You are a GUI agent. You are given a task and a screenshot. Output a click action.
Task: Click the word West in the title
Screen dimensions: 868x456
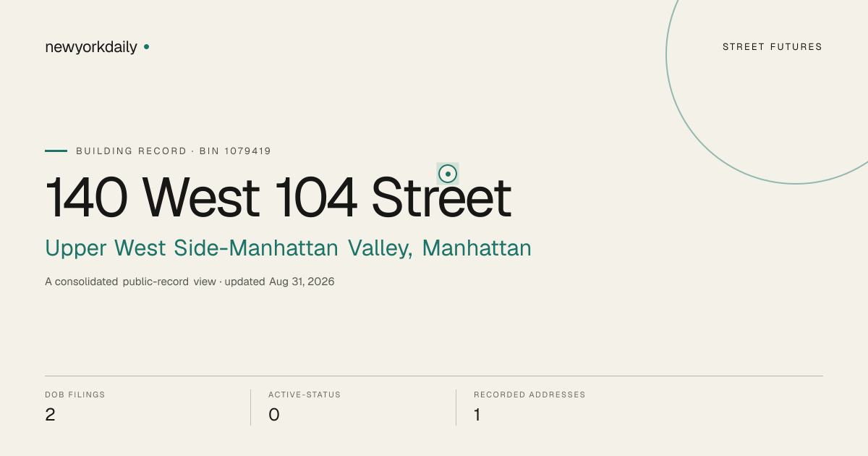pyautogui.click(x=201, y=198)
